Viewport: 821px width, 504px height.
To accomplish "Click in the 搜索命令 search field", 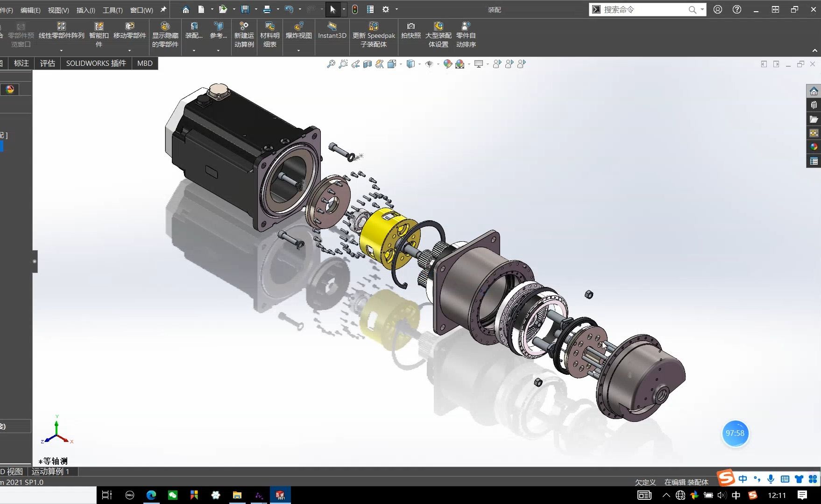I will (644, 9).
